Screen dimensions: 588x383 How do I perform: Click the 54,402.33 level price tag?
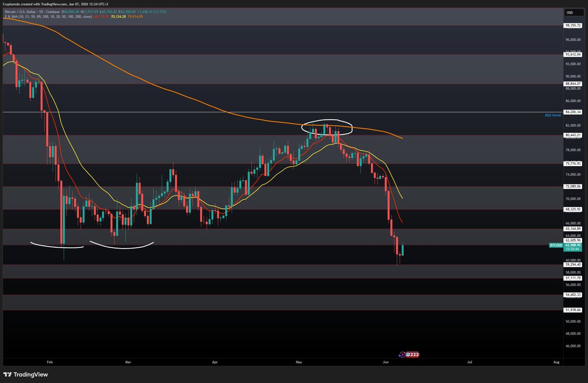(573, 295)
